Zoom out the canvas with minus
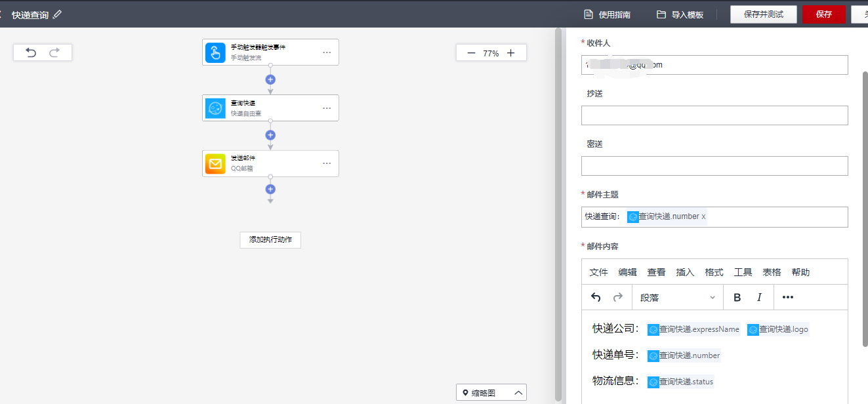Image resolution: width=868 pixels, height=404 pixels. pyautogui.click(x=471, y=53)
